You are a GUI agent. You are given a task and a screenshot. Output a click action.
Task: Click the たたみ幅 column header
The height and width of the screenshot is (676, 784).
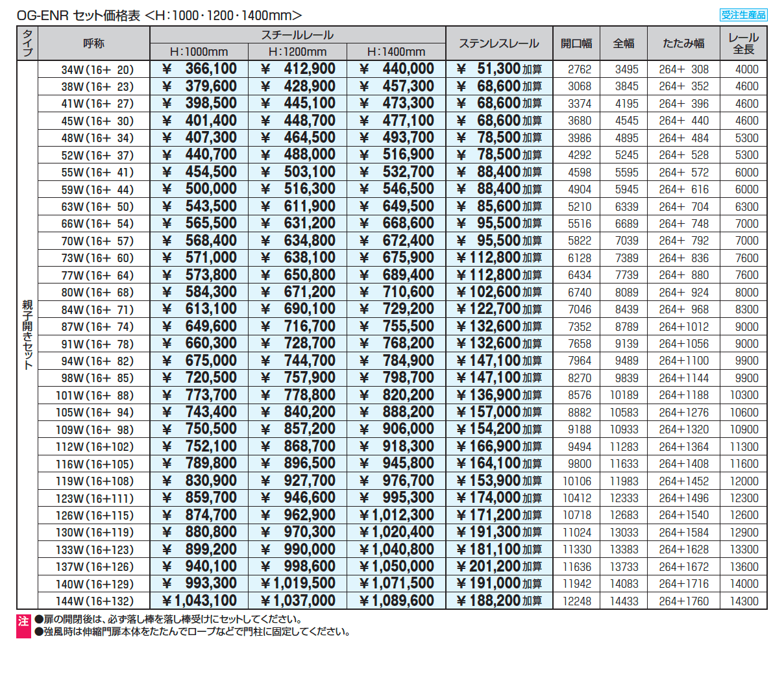683,43
